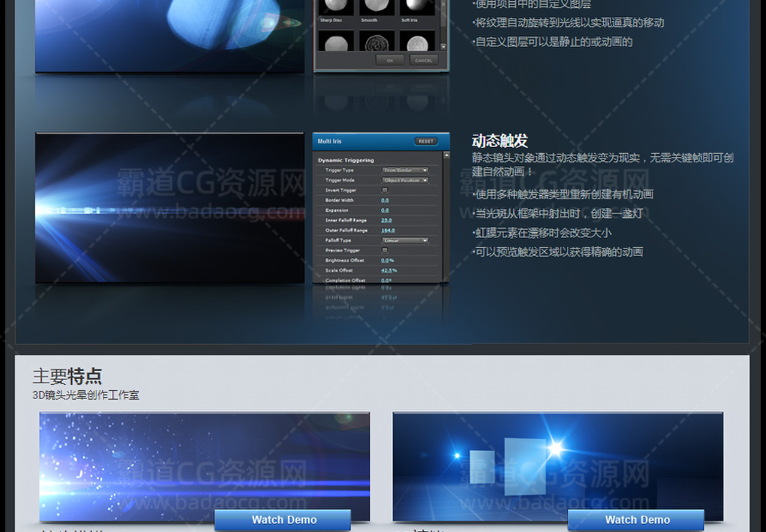The width and height of the screenshot is (766, 532).
Task: Select the Smooth texture thumbnail
Action: (x=376, y=7)
